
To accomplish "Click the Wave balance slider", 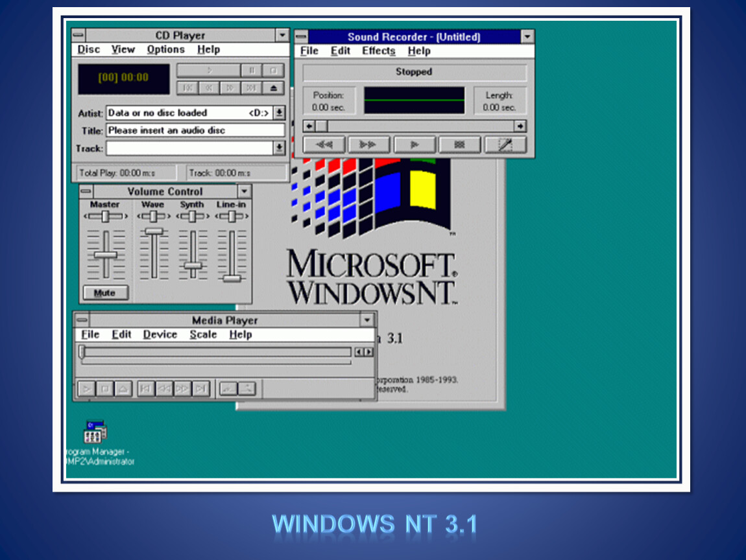I will (x=154, y=216).
